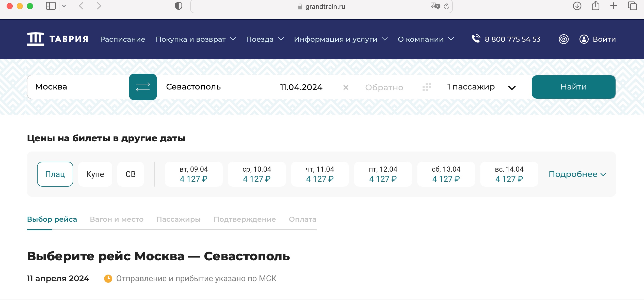Open the Расписание menu item

(123, 39)
